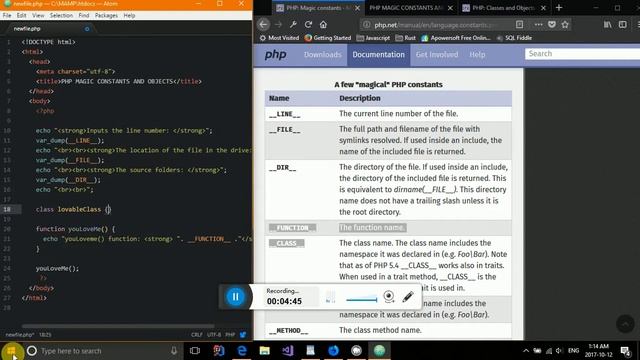Image resolution: width=640 pixels, height=360 pixels.
Task: Pause the screen recording
Action: 236,297
